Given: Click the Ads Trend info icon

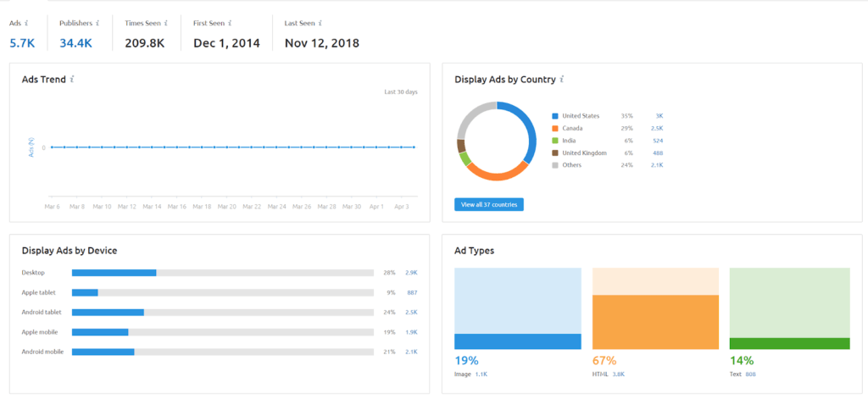Looking at the screenshot, I should point(72,80).
